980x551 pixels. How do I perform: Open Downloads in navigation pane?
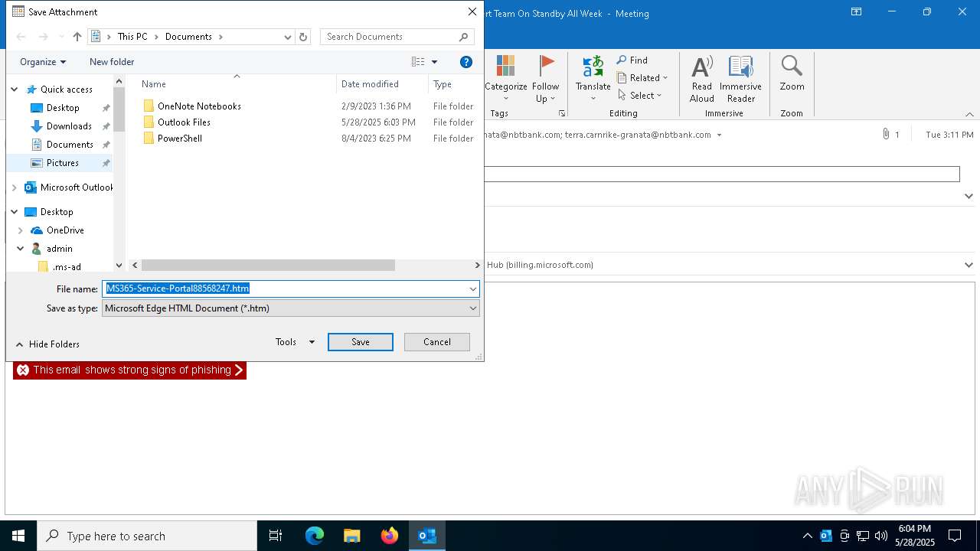[x=69, y=126]
